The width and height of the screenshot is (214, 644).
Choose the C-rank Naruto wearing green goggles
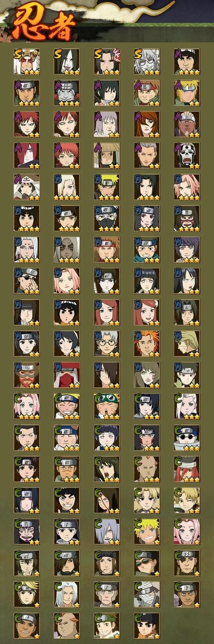point(107,406)
